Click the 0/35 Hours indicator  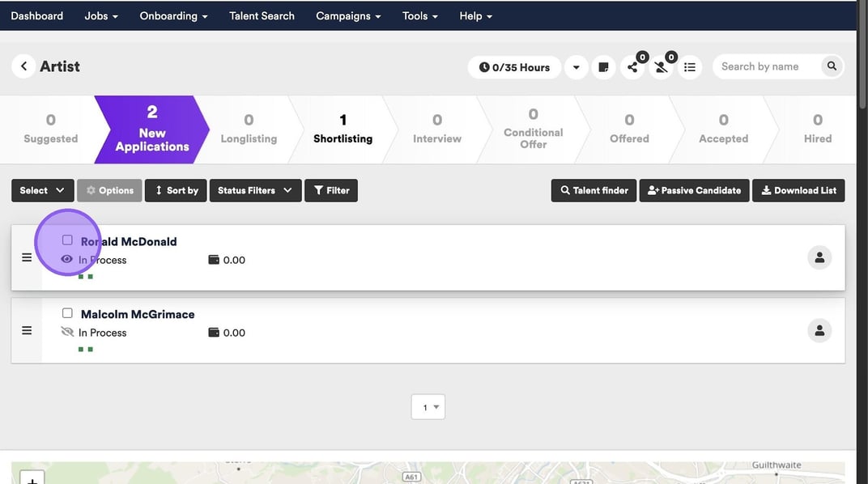tap(514, 67)
